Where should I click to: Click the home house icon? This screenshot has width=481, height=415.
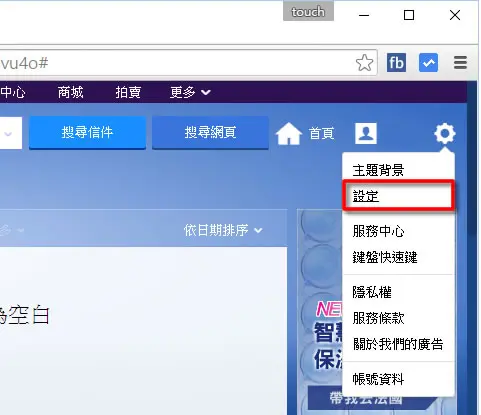pos(289,133)
